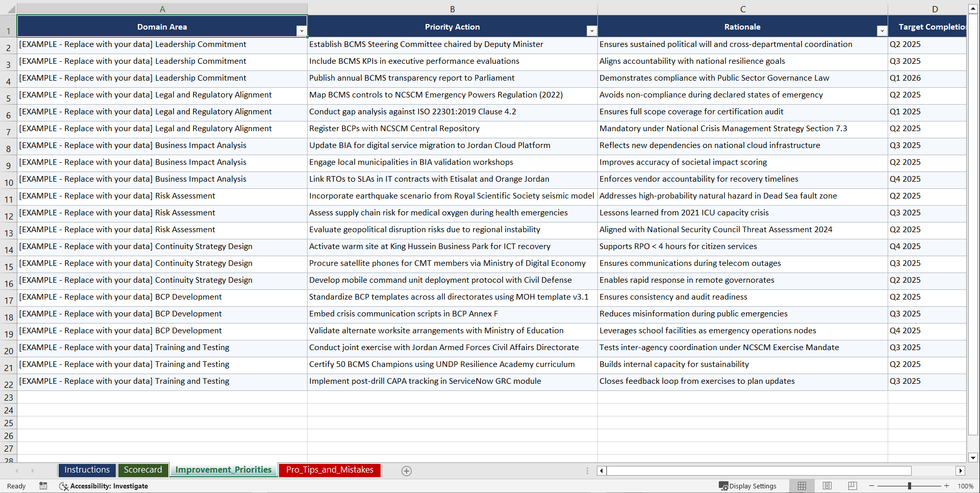Select cell A1 containing Domain Area
This screenshot has height=493, width=980.
162,27
